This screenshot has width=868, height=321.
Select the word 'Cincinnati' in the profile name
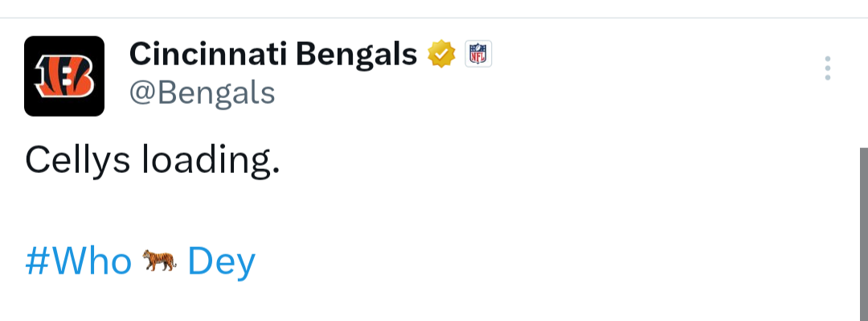(208, 55)
